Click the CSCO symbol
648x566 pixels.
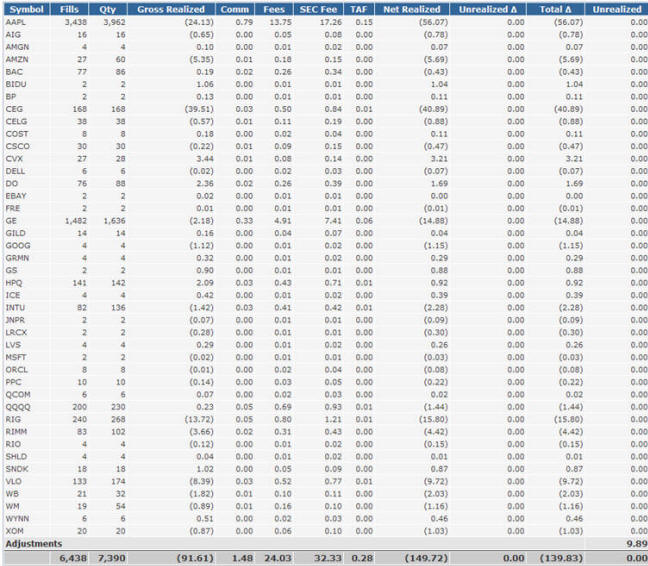coord(17,146)
